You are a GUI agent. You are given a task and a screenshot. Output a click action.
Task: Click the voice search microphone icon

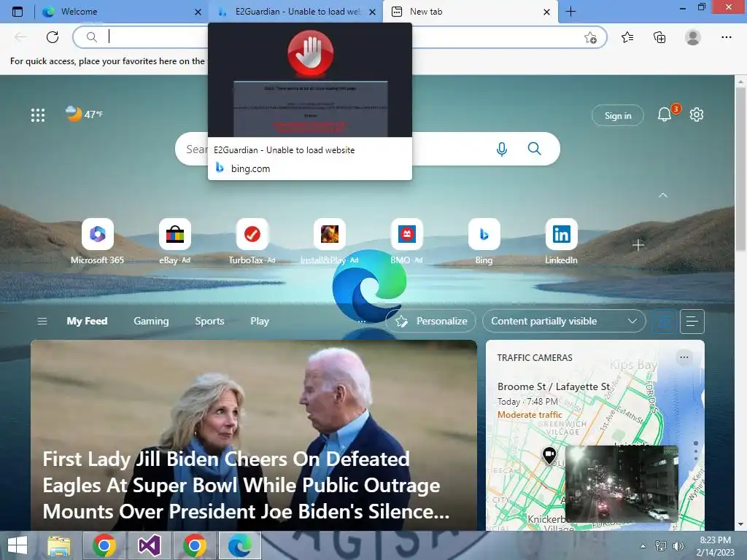[502, 149]
